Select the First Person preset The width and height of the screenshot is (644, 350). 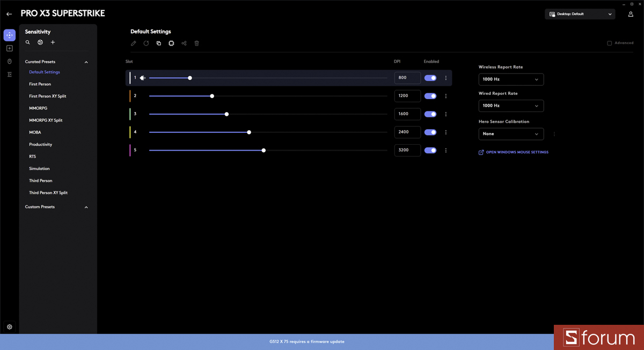point(40,84)
